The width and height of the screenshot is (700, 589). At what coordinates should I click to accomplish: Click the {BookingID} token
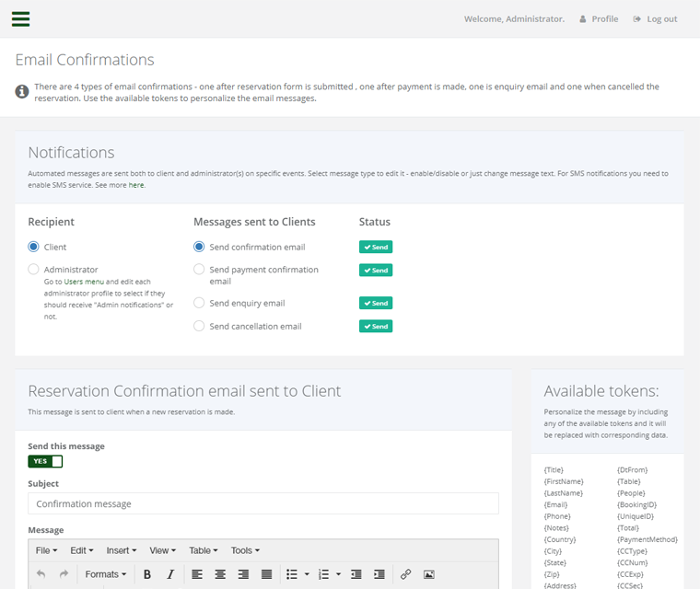point(636,504)
